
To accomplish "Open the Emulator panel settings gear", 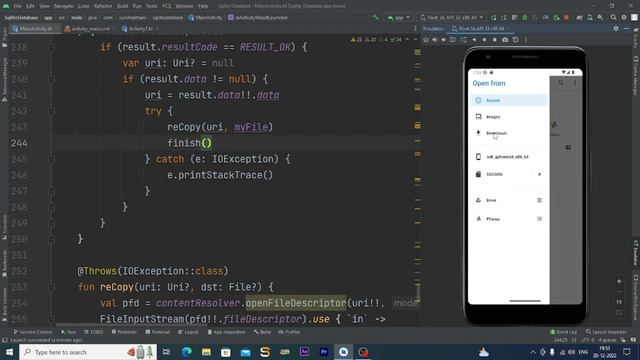I will pyautogui.click(x=616, y=29).
